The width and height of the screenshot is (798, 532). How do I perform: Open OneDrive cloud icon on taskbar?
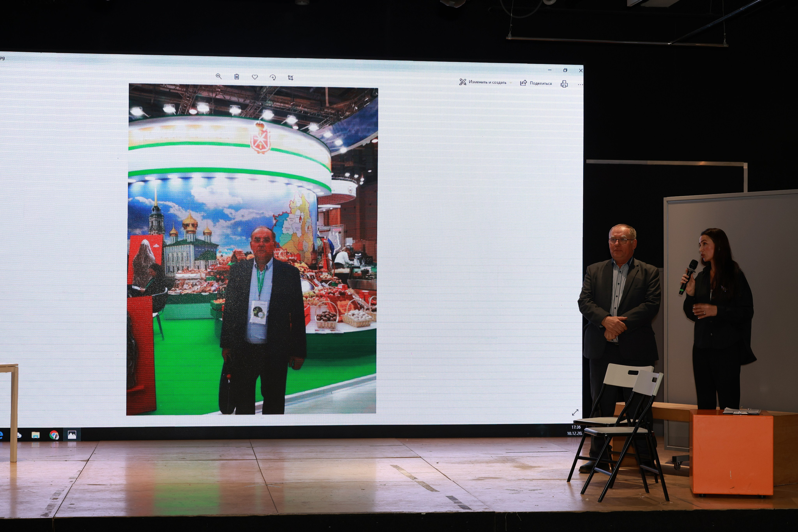(19, 435)
